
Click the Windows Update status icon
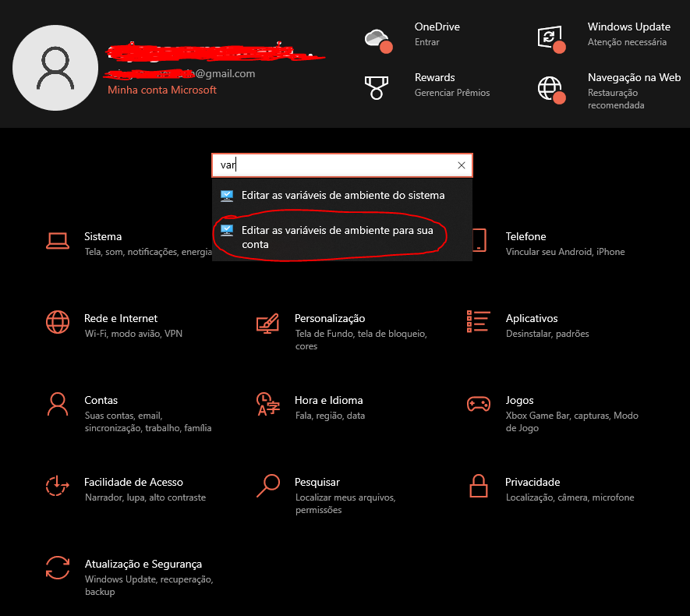(x=550, y=37)
